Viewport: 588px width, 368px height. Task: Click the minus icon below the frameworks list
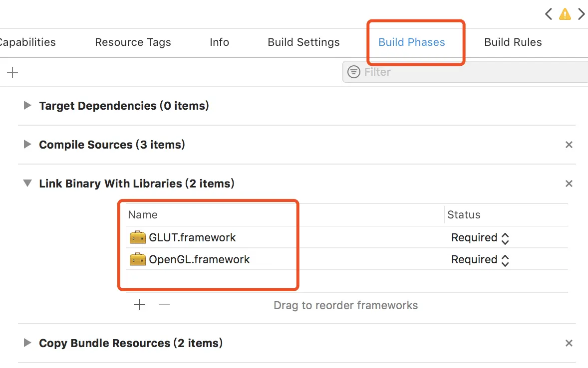tap(164, 305)
